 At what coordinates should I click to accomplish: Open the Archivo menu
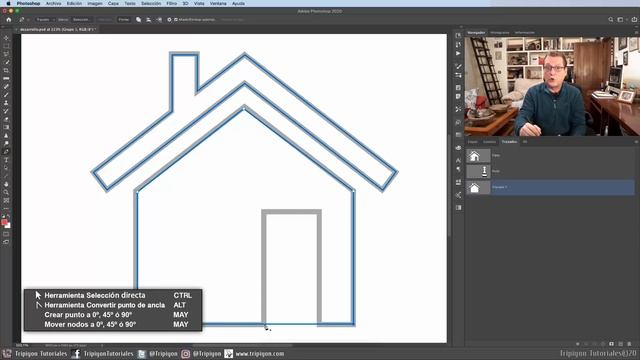[53, 3]
